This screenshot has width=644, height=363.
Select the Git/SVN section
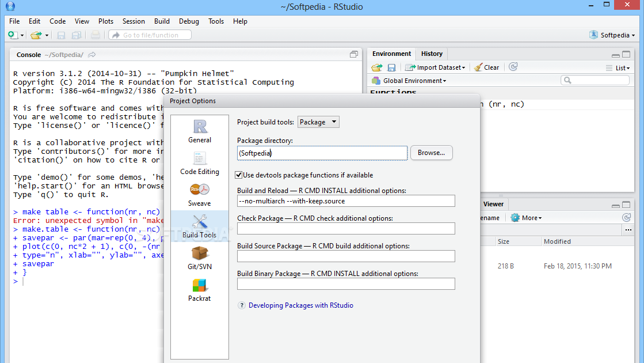pyautogui.click(x=200, y=258)
